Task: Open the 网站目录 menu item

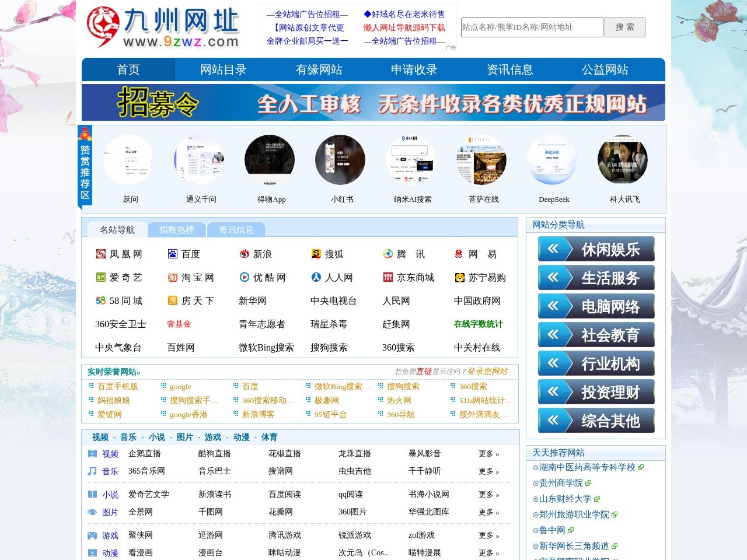Action: point(222,69)
